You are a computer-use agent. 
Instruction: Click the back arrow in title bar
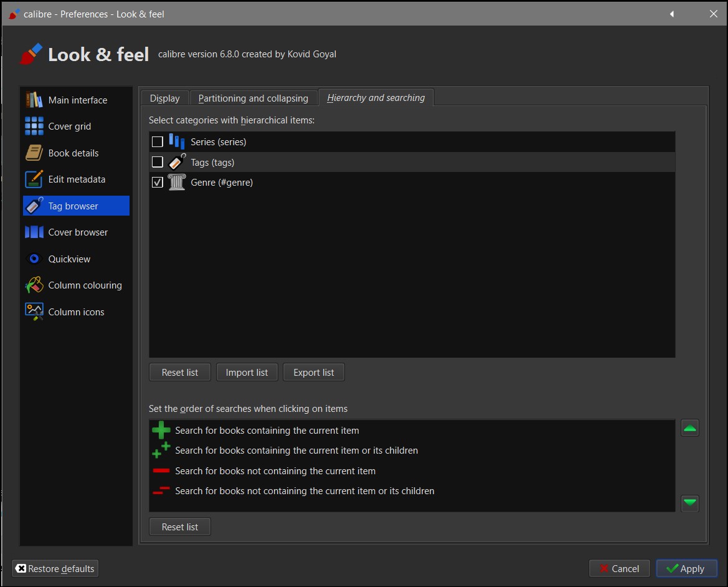pos(672,14)
